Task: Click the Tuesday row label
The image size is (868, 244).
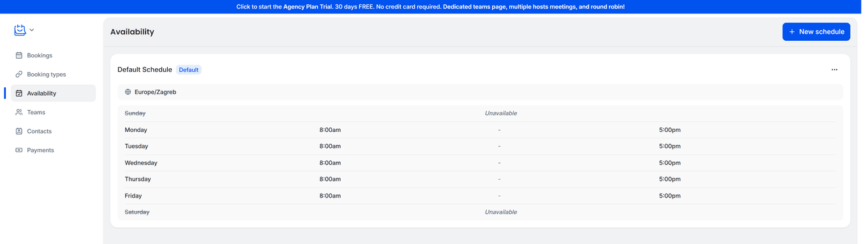Action: point(137,147)
